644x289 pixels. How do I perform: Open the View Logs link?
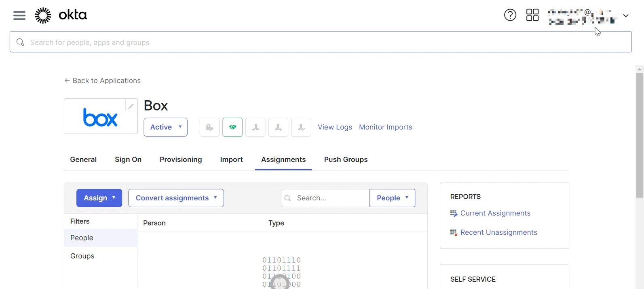(335, 127)
